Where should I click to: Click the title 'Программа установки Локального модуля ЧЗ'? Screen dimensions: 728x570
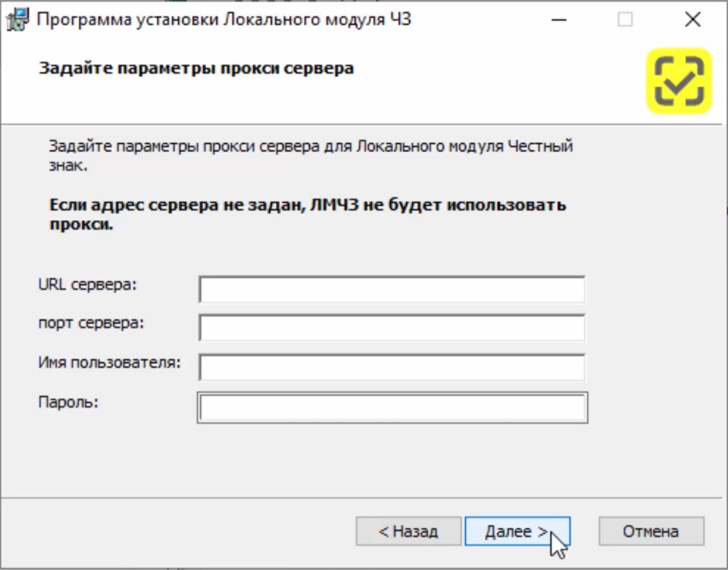pyautogui.click(x=224, y=19)
